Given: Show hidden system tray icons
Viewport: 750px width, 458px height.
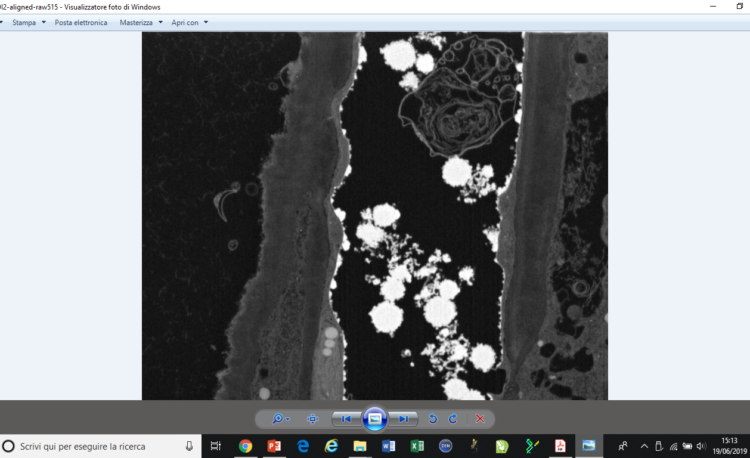Looking at the screenshot, I should coord(644,446).
